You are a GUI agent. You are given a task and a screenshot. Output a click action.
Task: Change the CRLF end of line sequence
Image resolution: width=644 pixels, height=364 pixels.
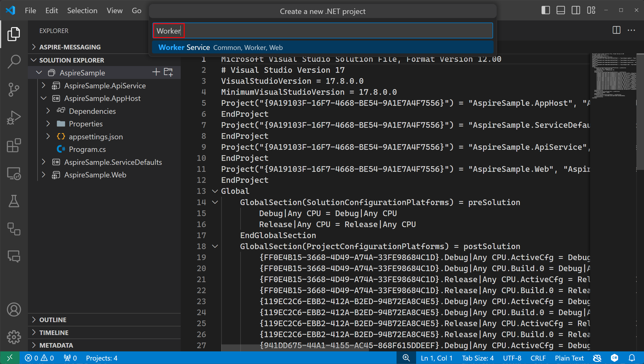point(538,358)
